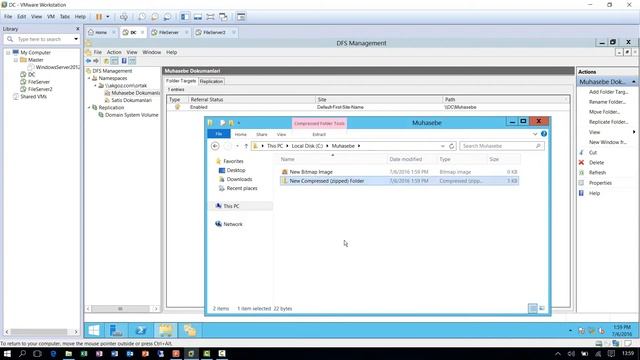Click Replicate Folder action
The image size is (640, 360).
pyautogui.click(x=608, y=122)
